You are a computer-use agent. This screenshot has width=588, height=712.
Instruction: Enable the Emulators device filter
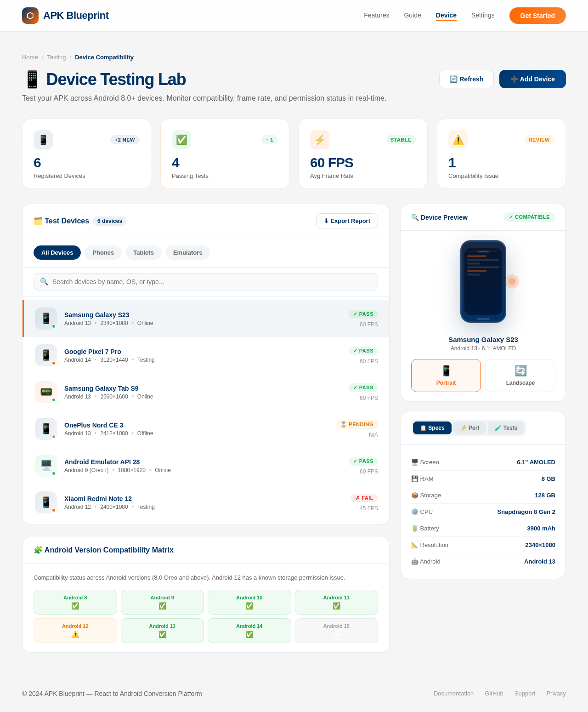point(187,252)
